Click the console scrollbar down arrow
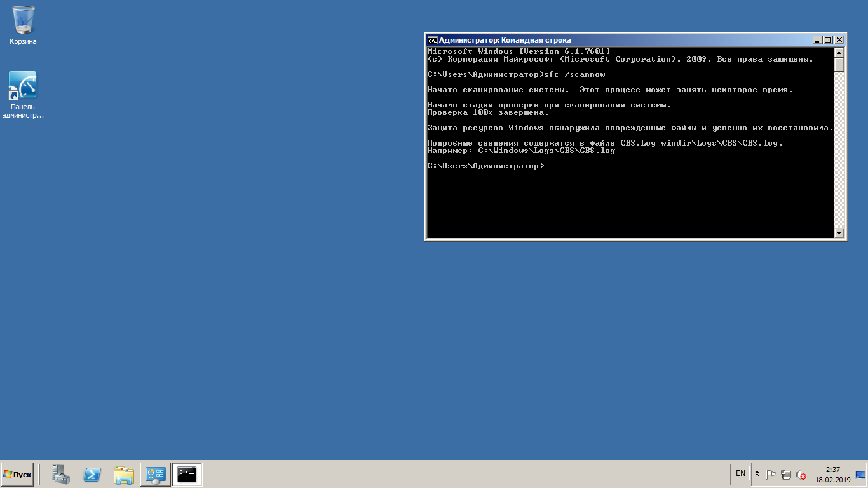 click(839, 233)
